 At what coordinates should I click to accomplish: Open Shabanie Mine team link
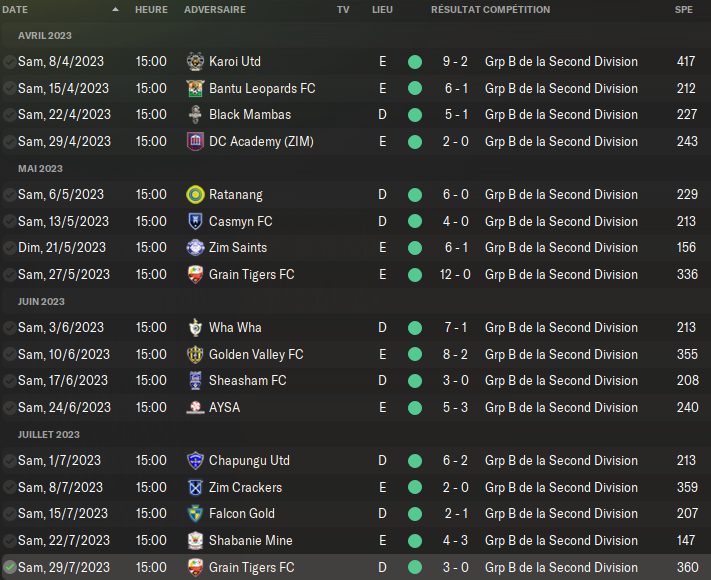click(x=250, y=541)
